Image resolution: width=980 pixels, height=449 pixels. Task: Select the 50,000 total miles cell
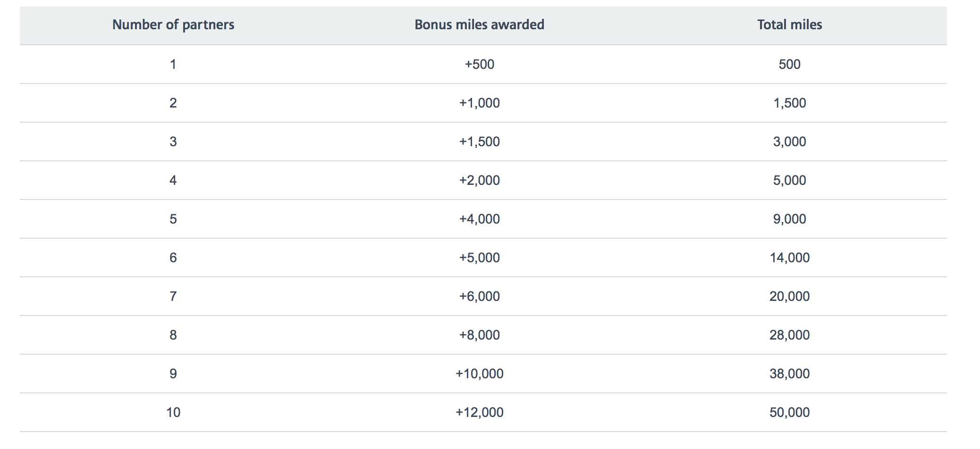tap(789, 412)
